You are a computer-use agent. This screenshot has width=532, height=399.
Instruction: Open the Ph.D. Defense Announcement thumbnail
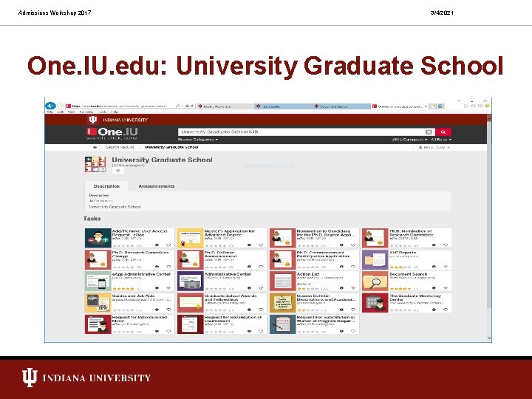[191, 259]
